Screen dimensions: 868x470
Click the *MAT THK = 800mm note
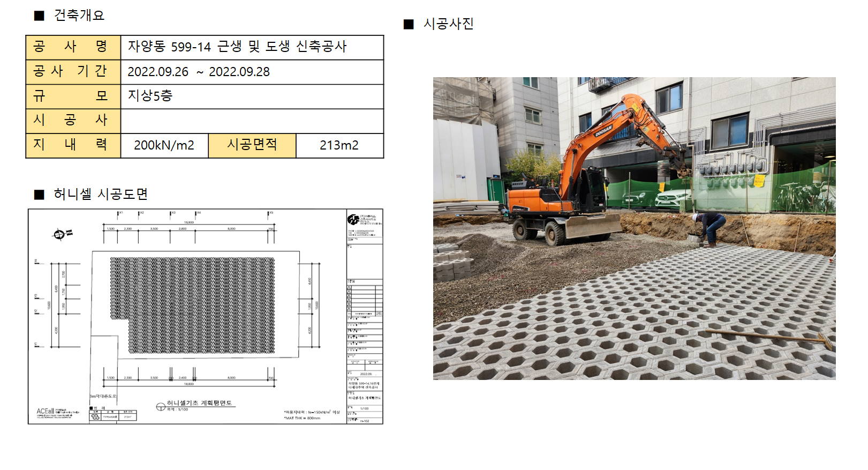[302, 418]
